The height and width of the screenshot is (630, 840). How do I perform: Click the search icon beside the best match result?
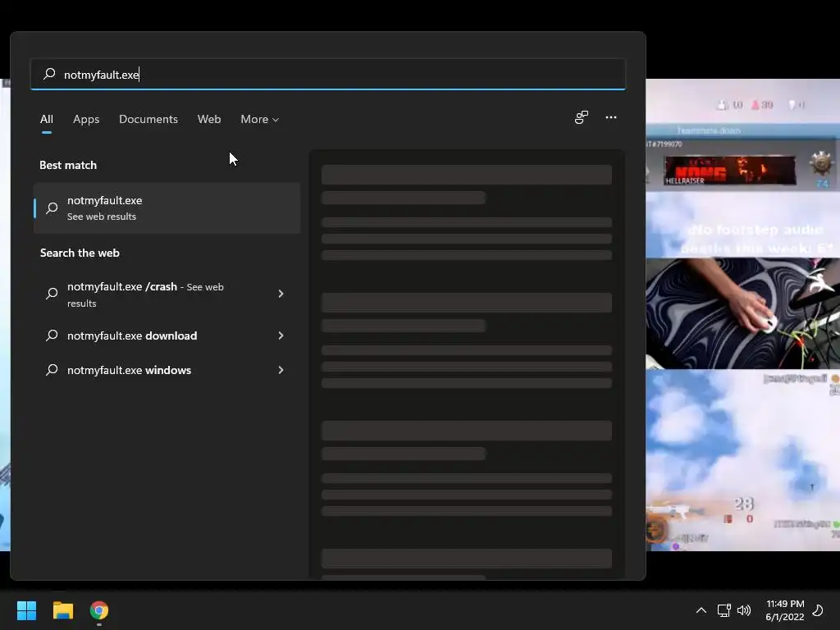tap(52, 208)
